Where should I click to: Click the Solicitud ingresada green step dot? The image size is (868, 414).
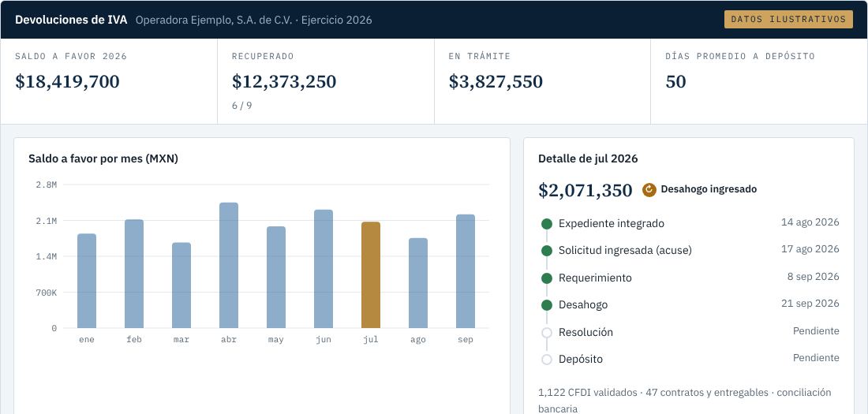point(546,251)
